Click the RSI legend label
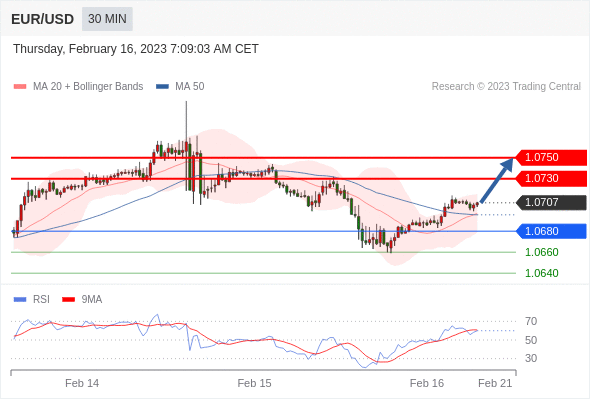The image size is (590, 400). pyautogui.click(x=41, y=300)
